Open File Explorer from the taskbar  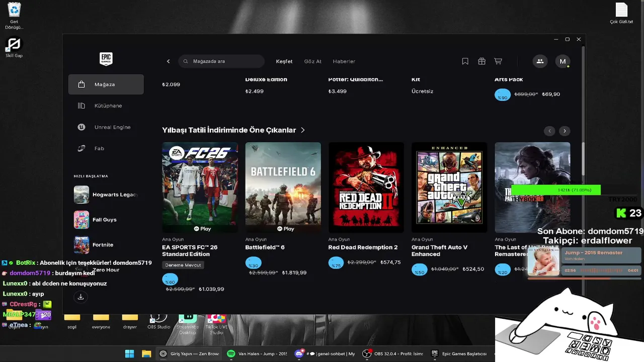point(146,353)
